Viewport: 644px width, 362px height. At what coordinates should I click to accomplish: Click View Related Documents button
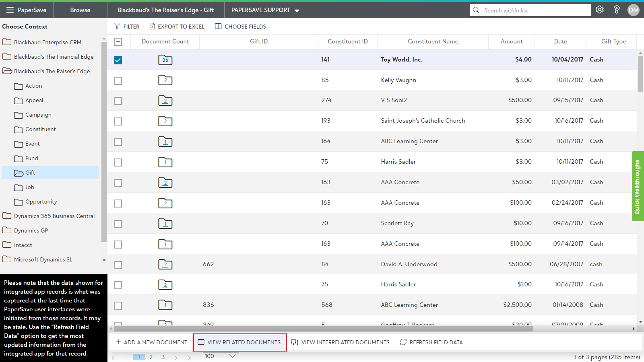(x=240, y=342)
